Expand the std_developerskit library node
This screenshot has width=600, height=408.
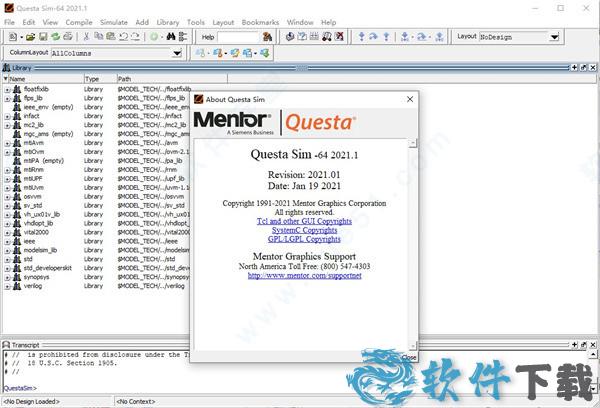(7, 269)
